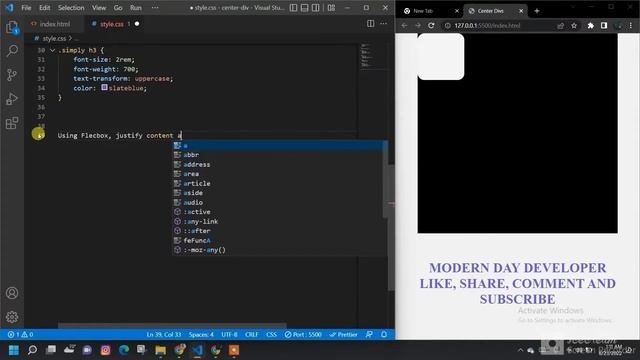Select 'abbr' from the suggestion list
This screenshot has width=640, height=360.
click(x=278, y=155)
